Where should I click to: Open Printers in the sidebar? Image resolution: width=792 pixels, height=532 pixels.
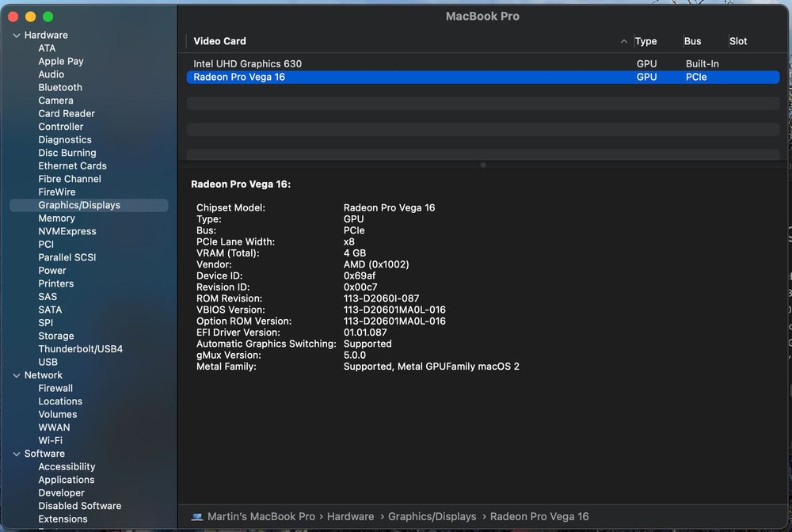coord(56,284)
